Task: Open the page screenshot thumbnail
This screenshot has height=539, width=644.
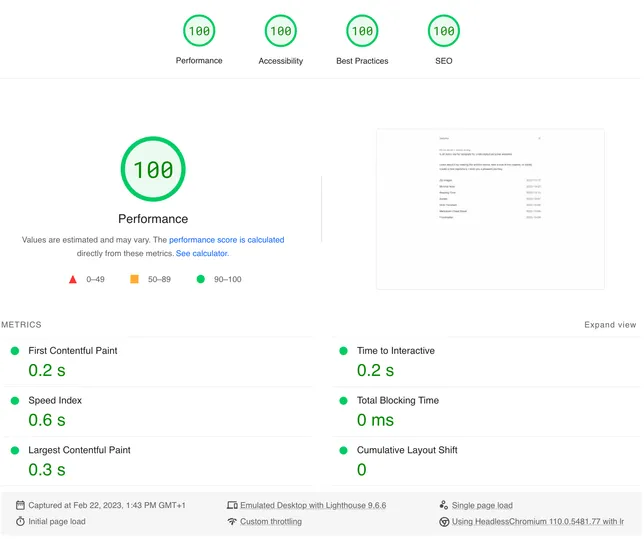Action: (x=490, y=209)
